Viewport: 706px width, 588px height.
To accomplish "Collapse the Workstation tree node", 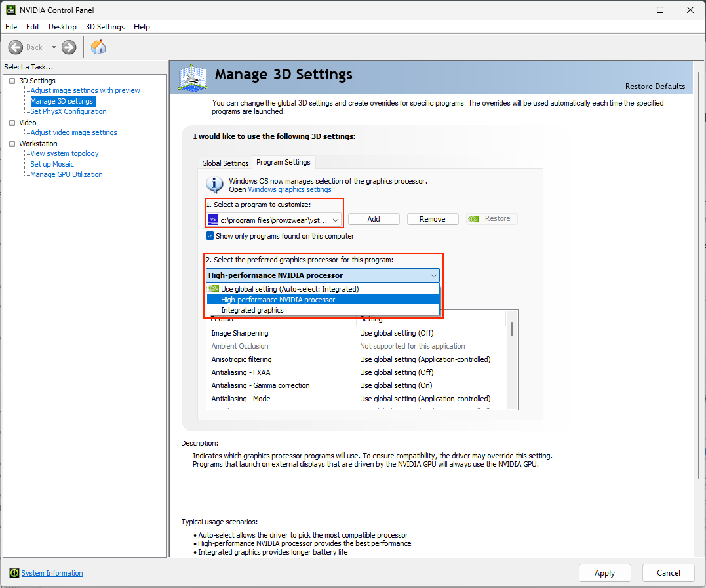I will point(12,144).
